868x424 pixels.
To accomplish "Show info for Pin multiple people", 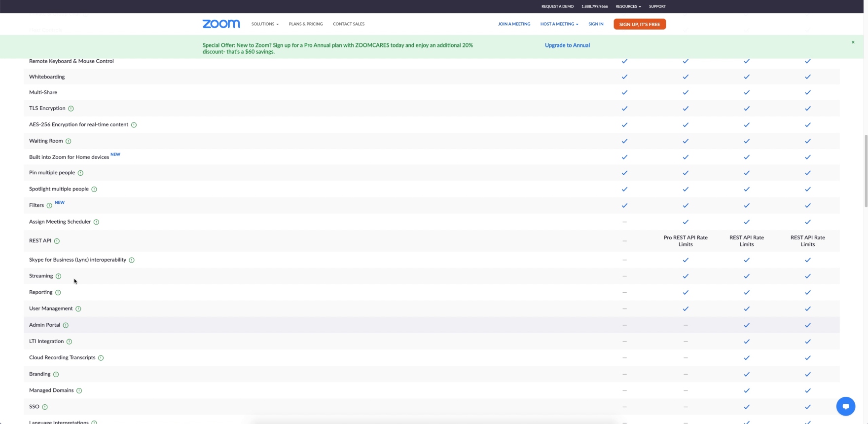I will [x=80, y=173].
